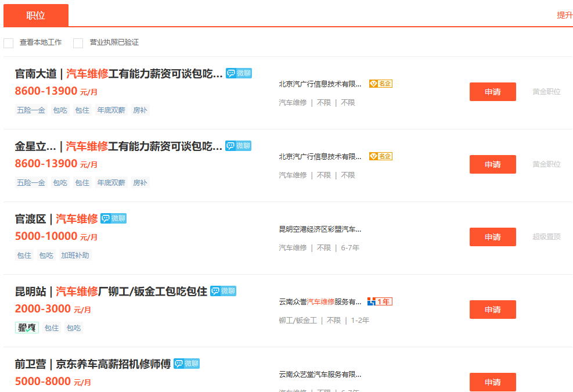Image resolution: width=573 pixels, height=392 pixels.
Task: Click 名企 badge on second company listing
Action: pos(381,156)
